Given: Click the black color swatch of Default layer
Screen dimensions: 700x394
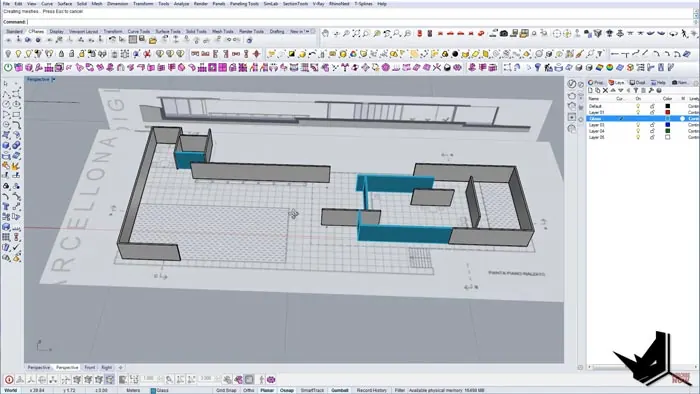Looking at the screenshot, I should 667,106.
